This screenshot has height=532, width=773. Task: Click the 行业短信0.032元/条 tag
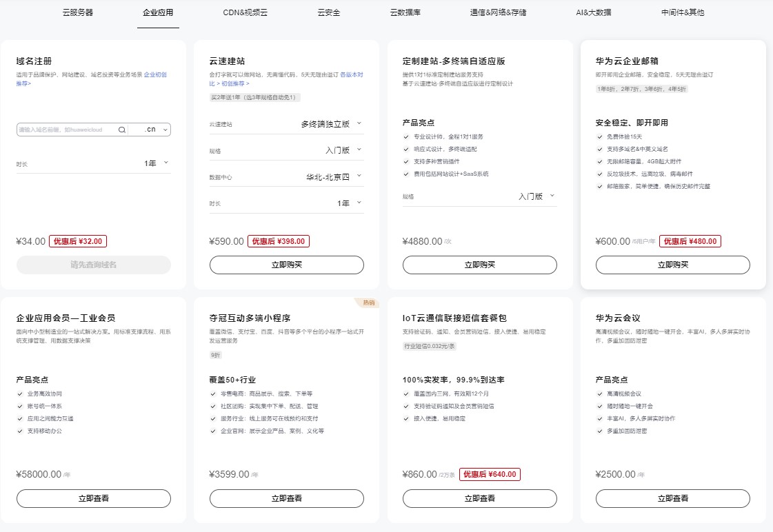coord(429,347)
